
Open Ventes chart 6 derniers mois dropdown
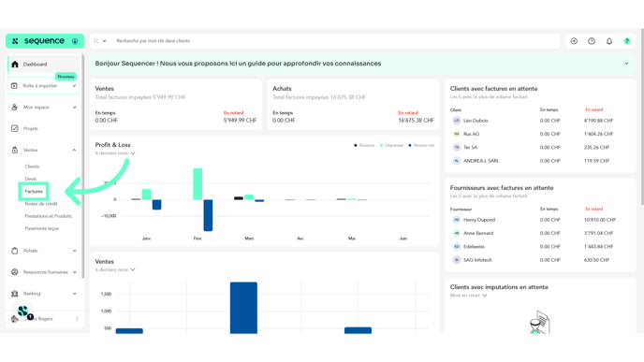(115, 270)
